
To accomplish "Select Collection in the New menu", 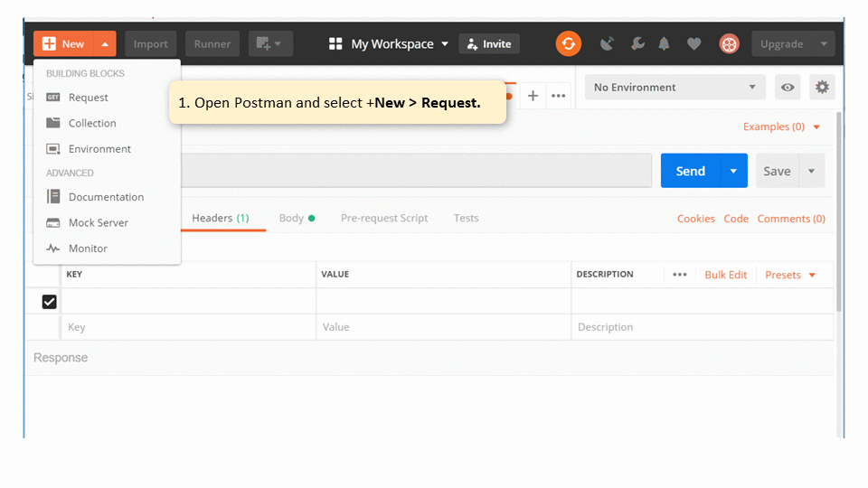I will tap(107, 123).
